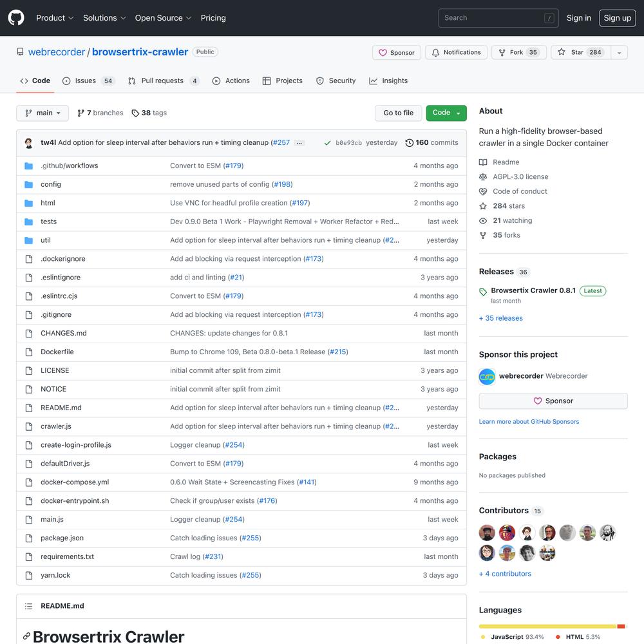Open the package.json file
This screenshot has width=644, height=644.
[x=62, y=538]
